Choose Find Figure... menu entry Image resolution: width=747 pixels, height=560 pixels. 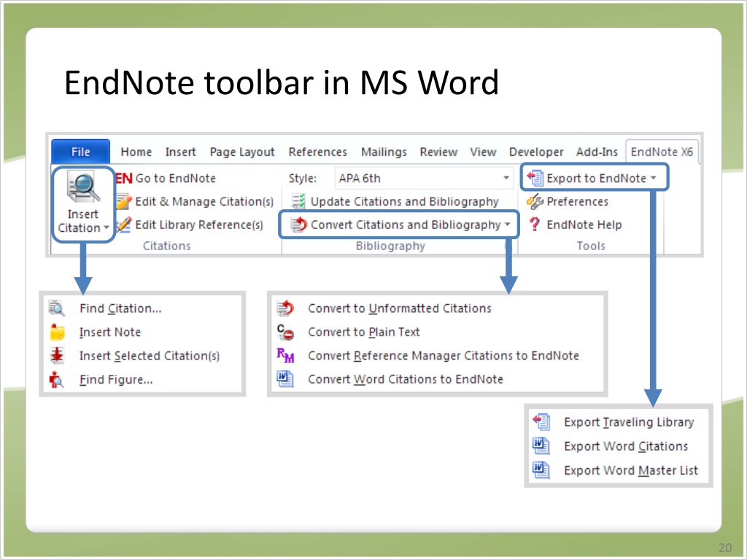[x=116, y=379]
